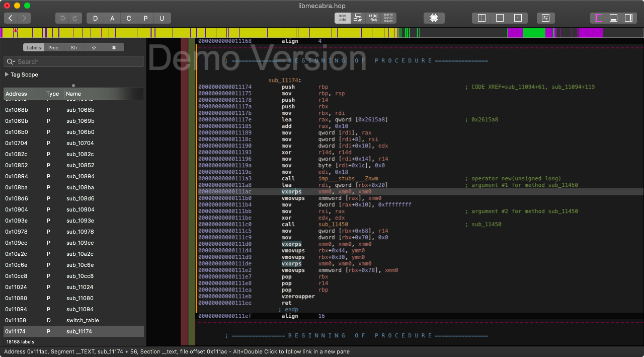This screenshot has height=357, width=644.
Task: Mark as ASCII with the A button
Action: pos(112,18)
